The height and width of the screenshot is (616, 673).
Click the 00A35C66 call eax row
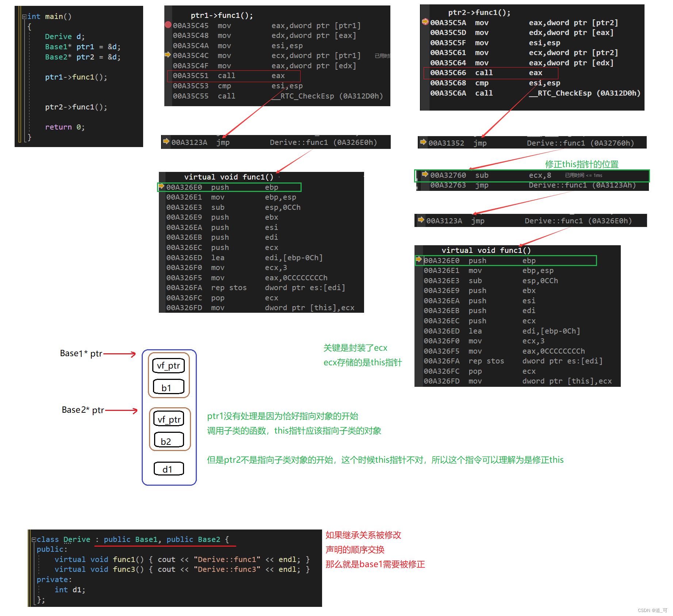click(x=491, y=73)
